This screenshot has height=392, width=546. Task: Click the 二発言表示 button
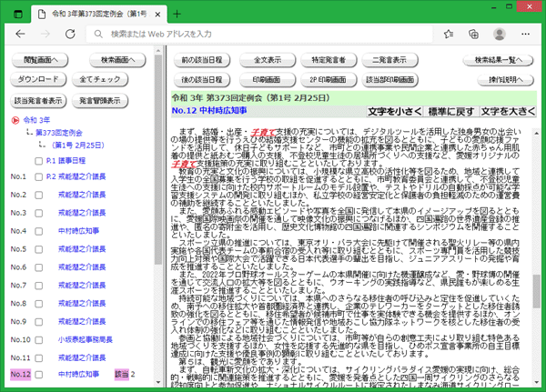pyautogui.click(x=389, y=60)
